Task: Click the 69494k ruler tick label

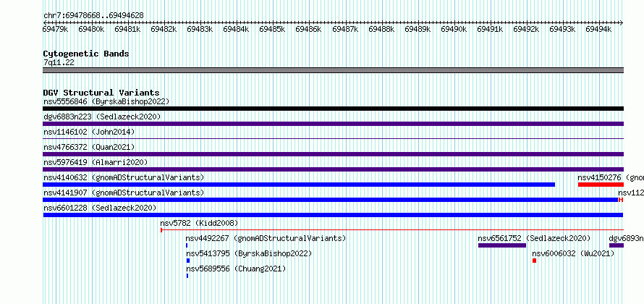Action: [x=598, y=29]
